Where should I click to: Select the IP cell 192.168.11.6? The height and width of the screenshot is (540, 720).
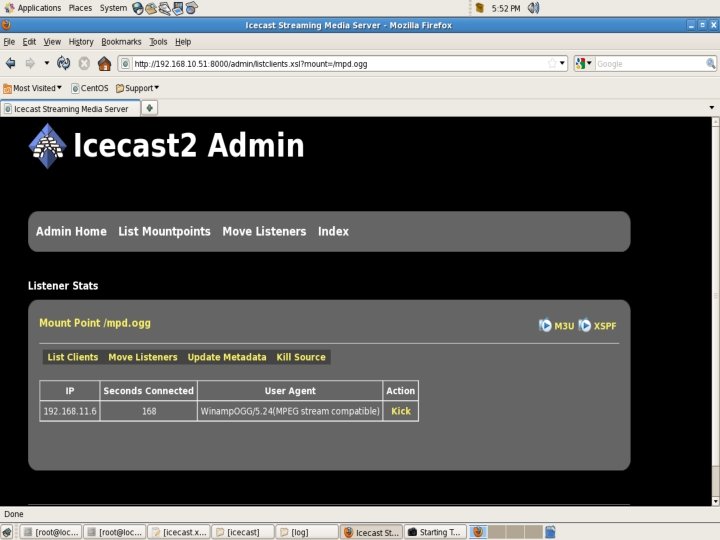(70, 411)
